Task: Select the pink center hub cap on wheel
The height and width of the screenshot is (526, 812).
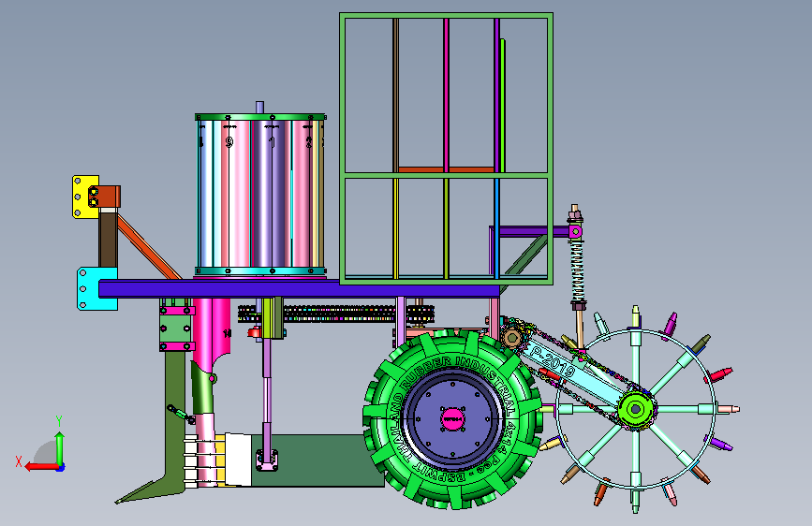Action: (x=452, y=418)
